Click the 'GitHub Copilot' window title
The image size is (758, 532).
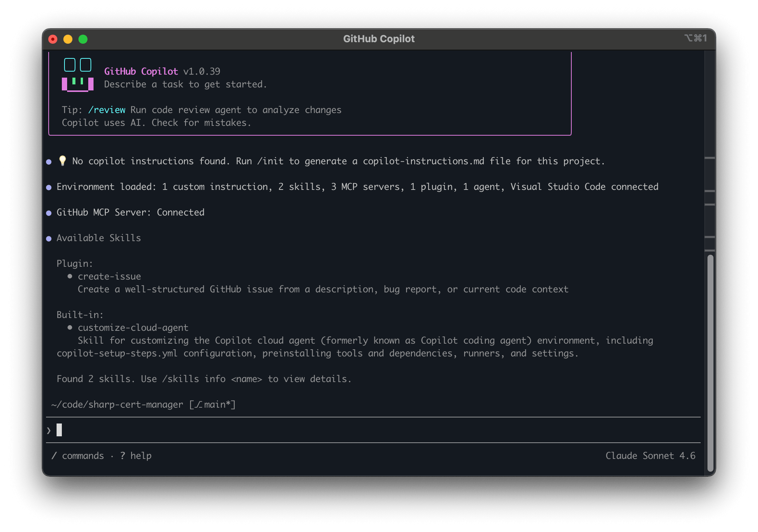click(379, 39)
